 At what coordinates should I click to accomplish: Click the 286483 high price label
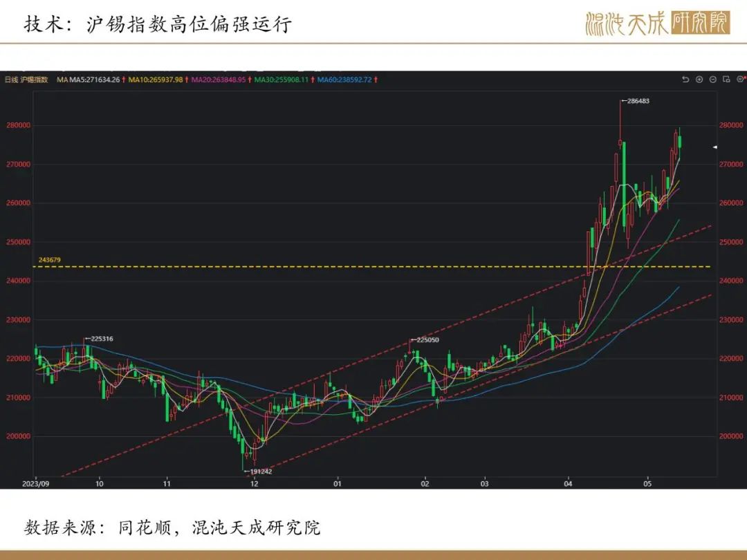638,101
